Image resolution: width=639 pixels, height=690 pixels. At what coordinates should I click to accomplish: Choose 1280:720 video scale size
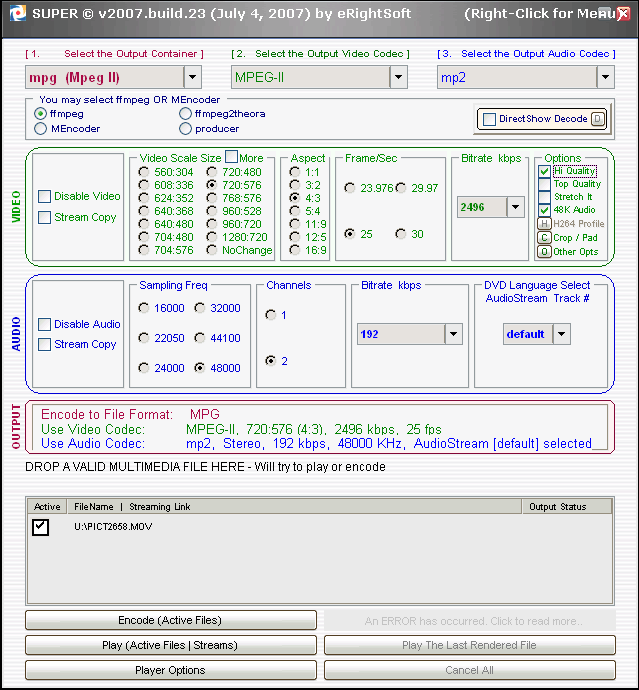tap(212, 238)
